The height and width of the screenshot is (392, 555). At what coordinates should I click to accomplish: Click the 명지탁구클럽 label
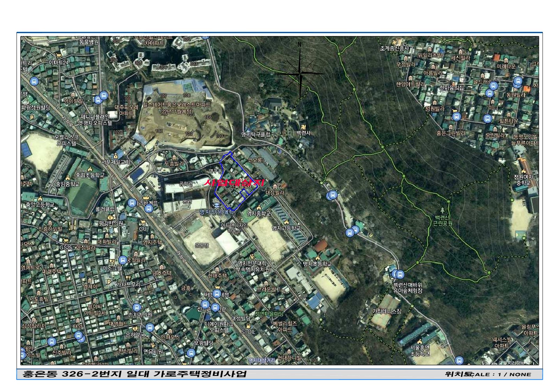[x=256, y=134]
